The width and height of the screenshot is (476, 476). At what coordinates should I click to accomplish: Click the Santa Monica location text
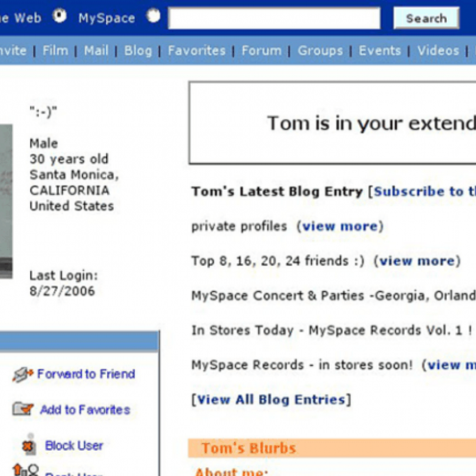74,175
